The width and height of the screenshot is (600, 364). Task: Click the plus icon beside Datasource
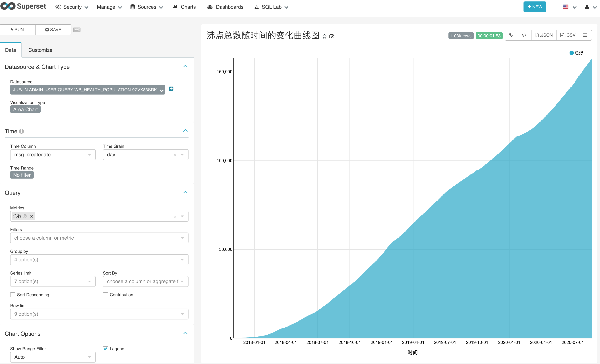coord(171,89)
